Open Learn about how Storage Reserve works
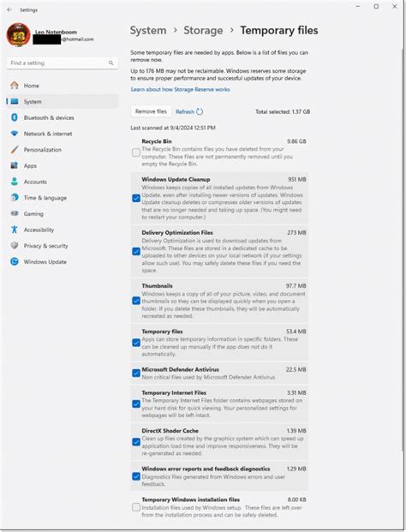Image resolution: width=406 pixels, height=532 pixels. (x=180, y=89)
